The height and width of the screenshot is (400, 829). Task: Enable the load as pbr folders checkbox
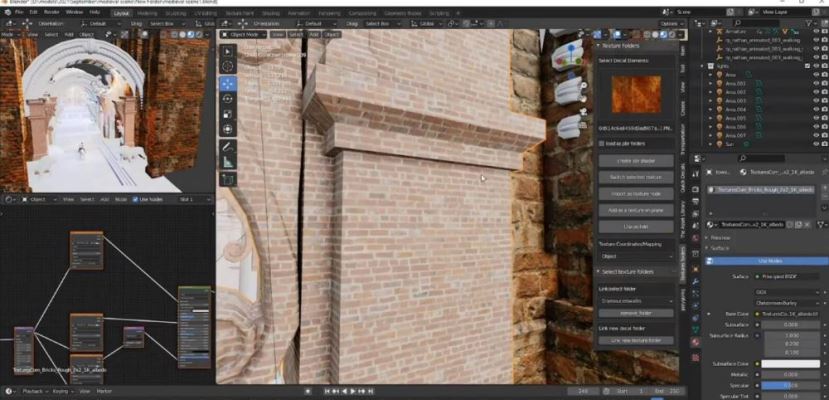[x=602, y=143]
